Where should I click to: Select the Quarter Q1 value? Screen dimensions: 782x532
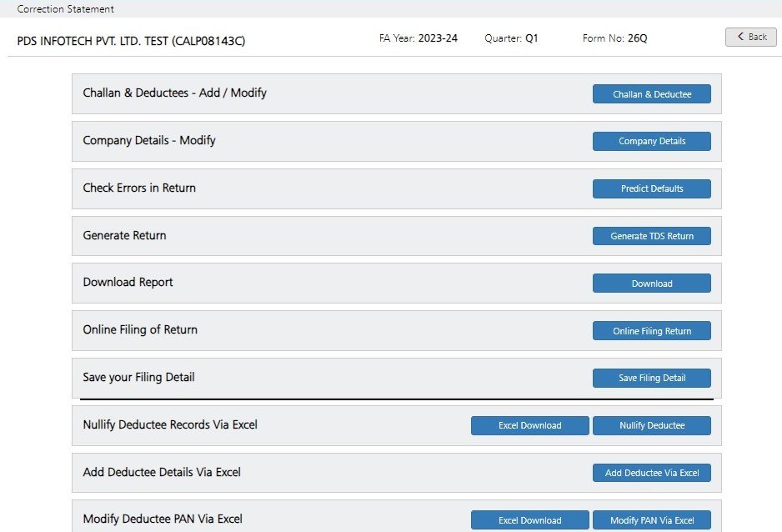click(x=532, y=38)
